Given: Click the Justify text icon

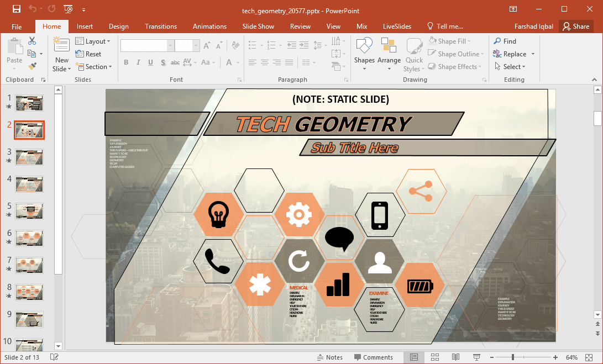Looking at the screenshot, I should tap(289, 62).
